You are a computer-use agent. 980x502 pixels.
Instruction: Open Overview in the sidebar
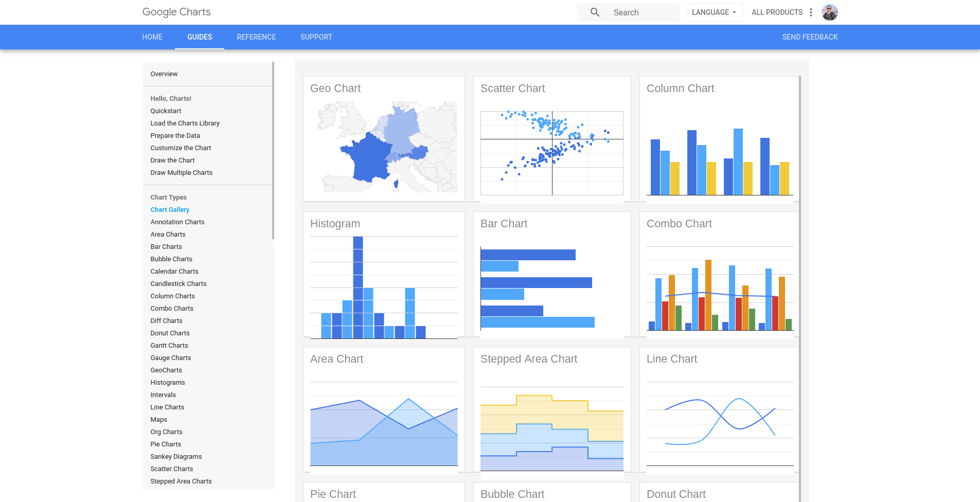pyautogui.click(x=164, y=74)
